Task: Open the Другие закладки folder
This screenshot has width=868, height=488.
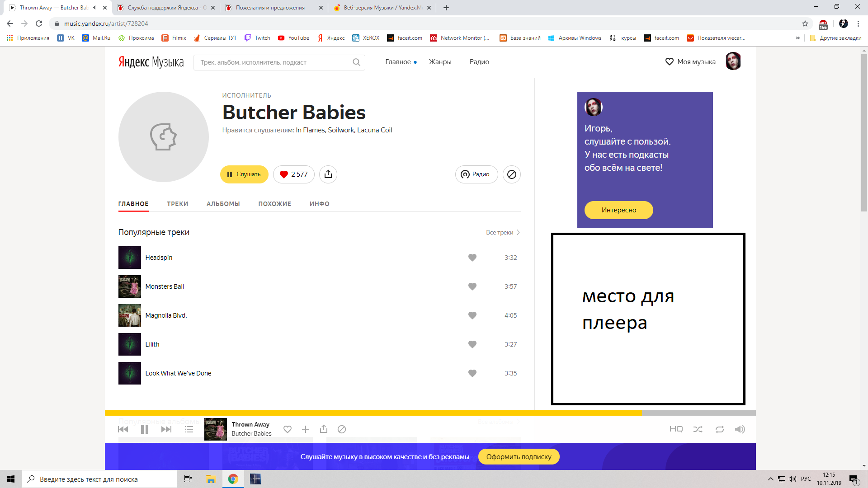Action: coord(835,38)
